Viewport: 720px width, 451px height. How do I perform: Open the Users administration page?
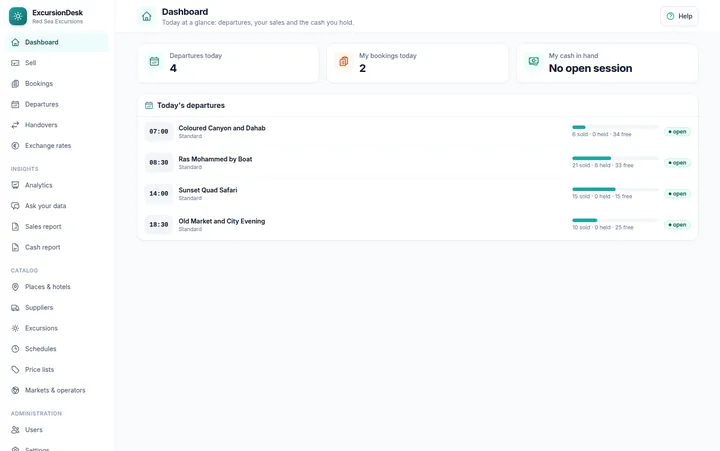(x=57, y=429)
